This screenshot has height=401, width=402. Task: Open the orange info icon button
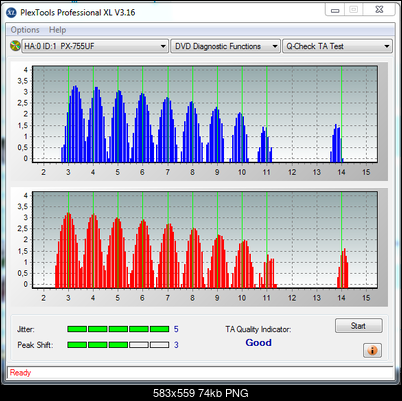(372, 350)
